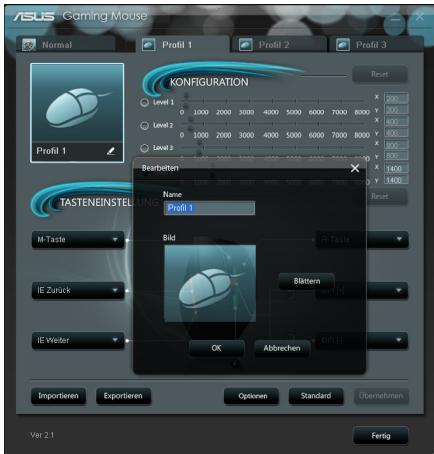Adjust the Level 2 X DPI slider

click(191, 120)
